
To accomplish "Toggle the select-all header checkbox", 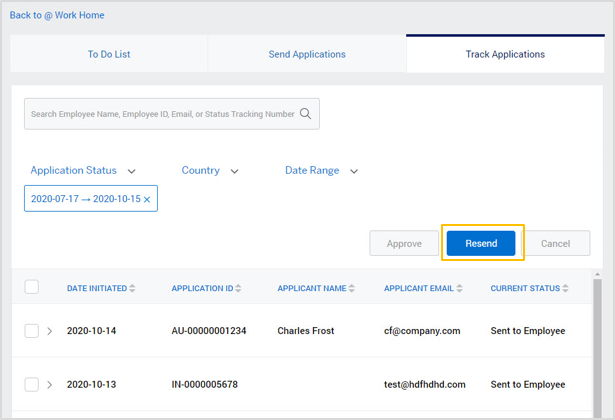I will tap(32, 288).
